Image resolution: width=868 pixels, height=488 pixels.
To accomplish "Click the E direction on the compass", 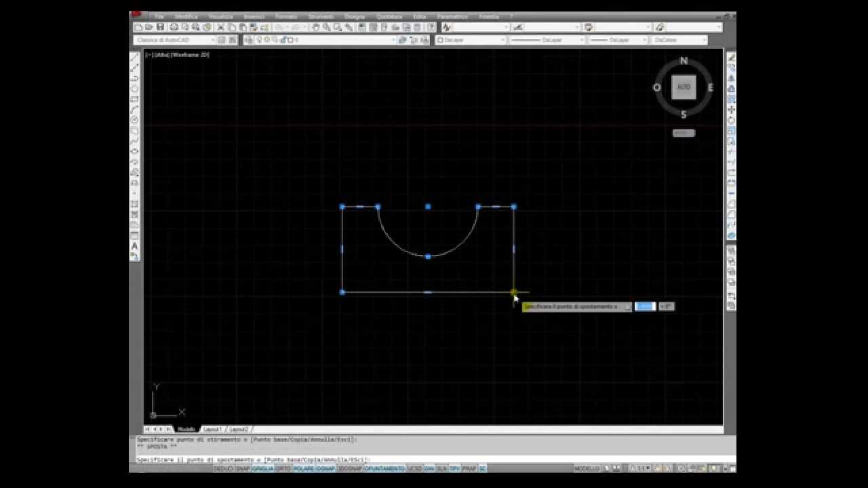I will coord(711,87).
